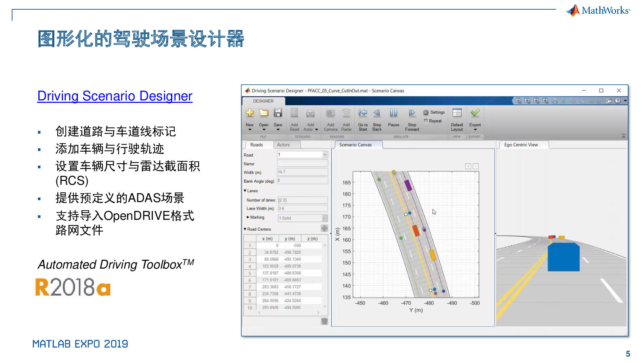This screenshot has height=363, width=644.
Task: Open the Help question mark icon
Action: coord(618,101)
